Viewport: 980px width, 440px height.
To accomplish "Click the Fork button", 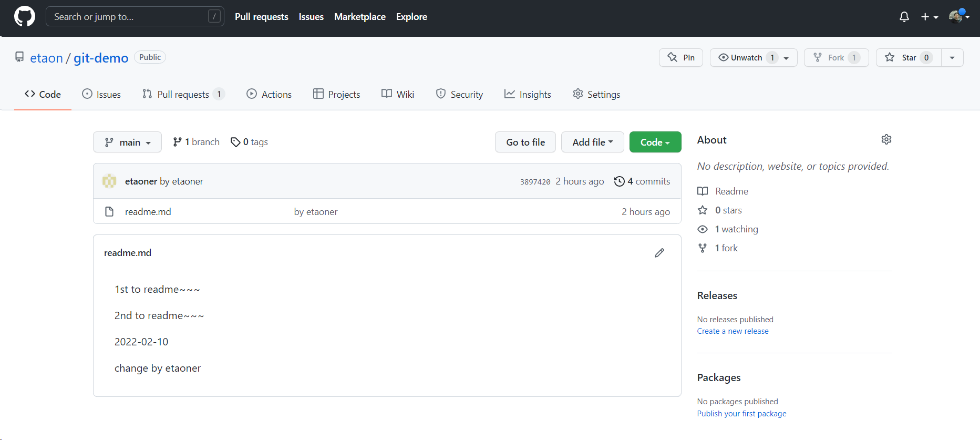I will [x=836, y=58].
